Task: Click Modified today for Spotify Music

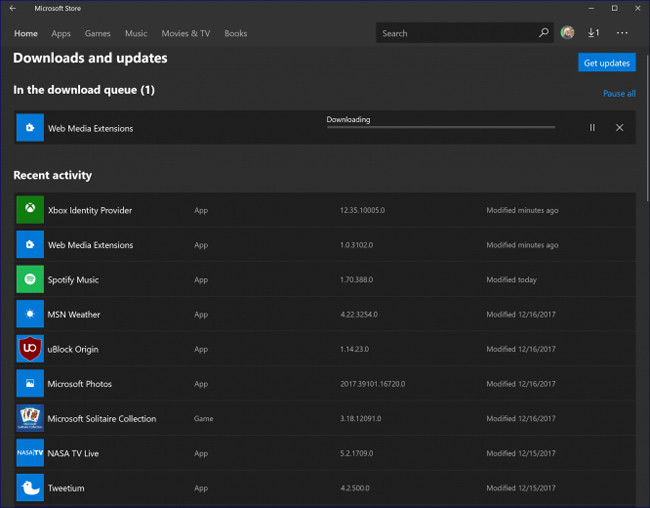Action: (511, 280)
